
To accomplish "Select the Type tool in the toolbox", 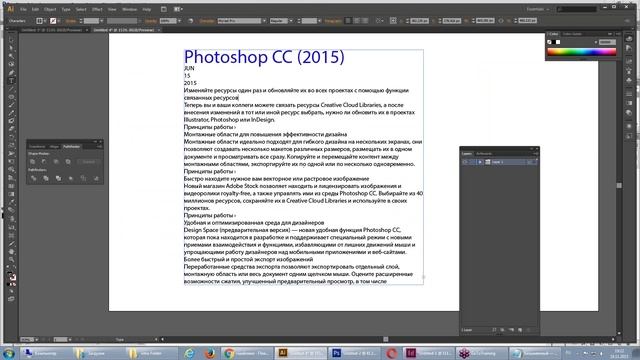I will 11,80.
